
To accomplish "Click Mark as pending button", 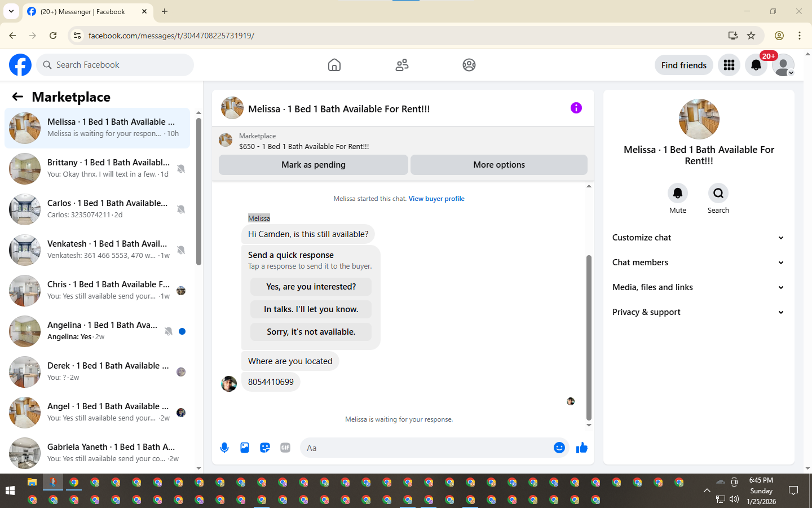I will (314, 165).
